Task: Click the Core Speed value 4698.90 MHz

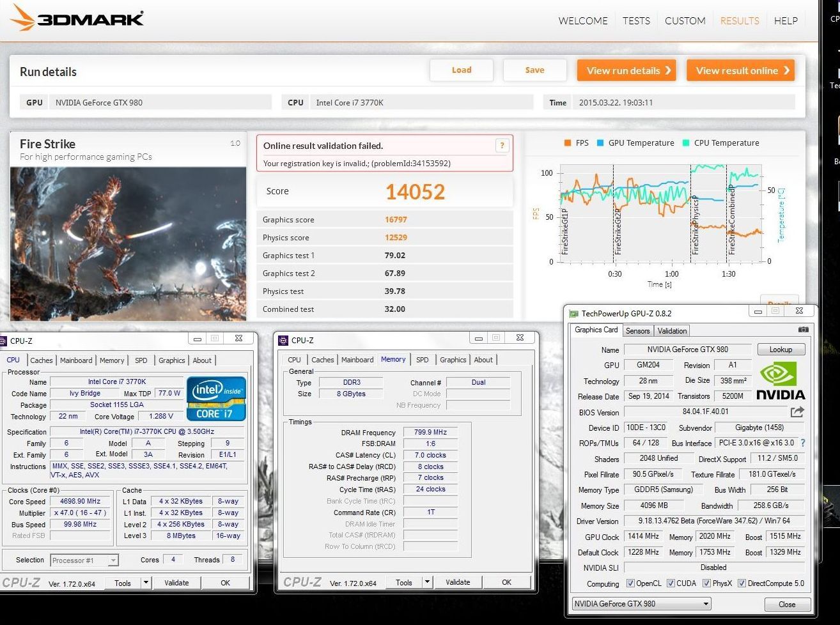Action: pyautogui.click(x=80, y=502)
